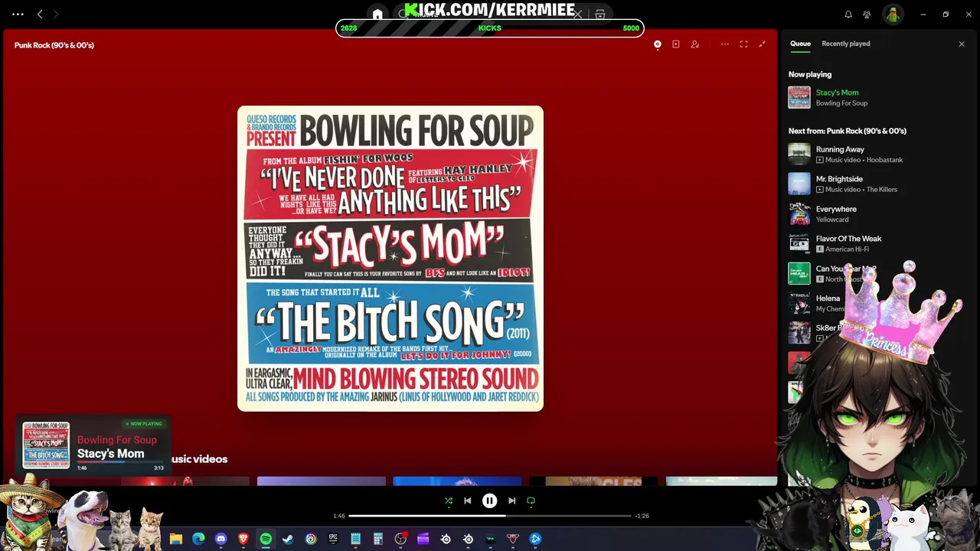This screenshot has height=551, width=980.
Task: Close the queue side panel
Action: tap(962, 44)
